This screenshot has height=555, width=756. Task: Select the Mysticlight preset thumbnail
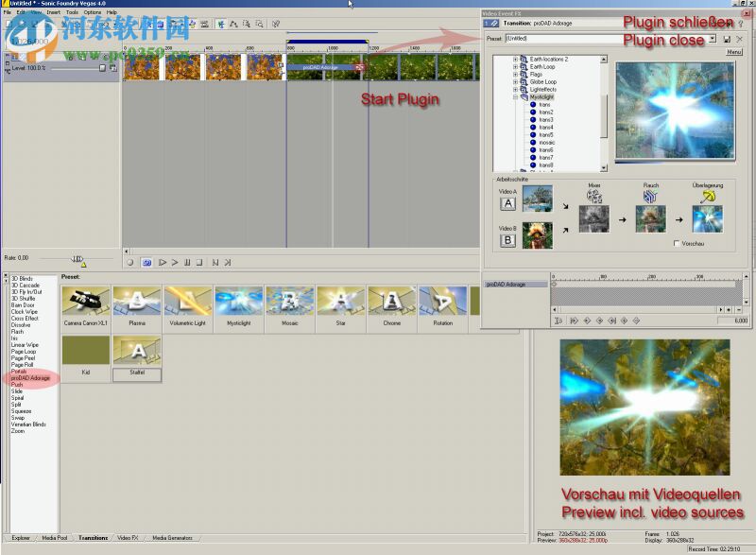tap(239, 301)
